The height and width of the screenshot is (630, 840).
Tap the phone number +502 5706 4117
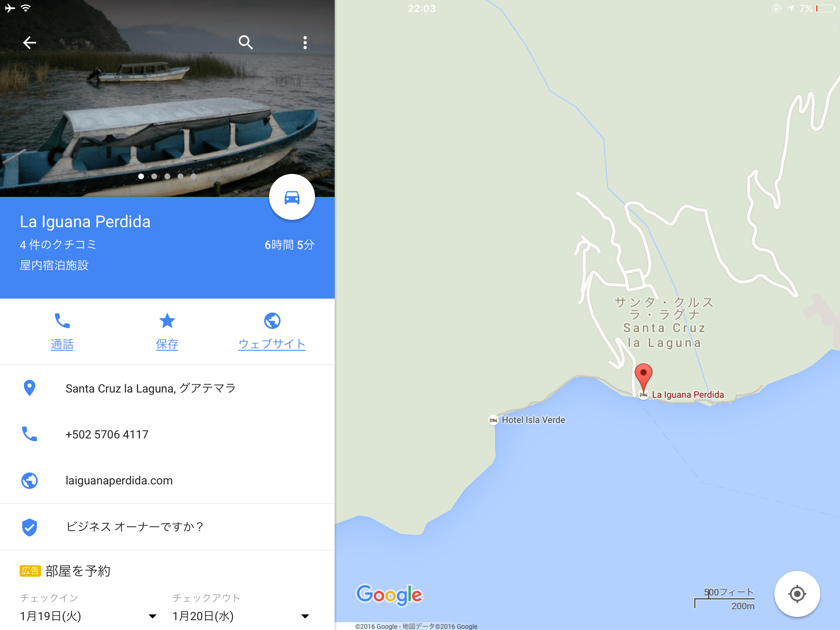(x=107, y=434)
